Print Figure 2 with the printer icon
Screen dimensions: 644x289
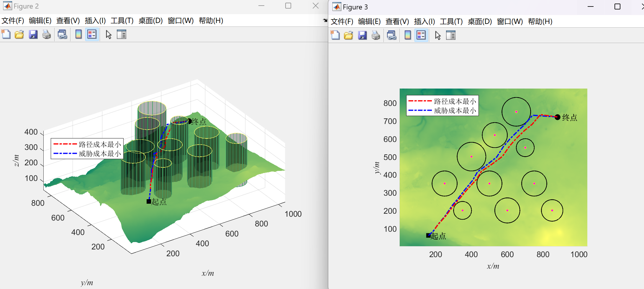point(47,35)
